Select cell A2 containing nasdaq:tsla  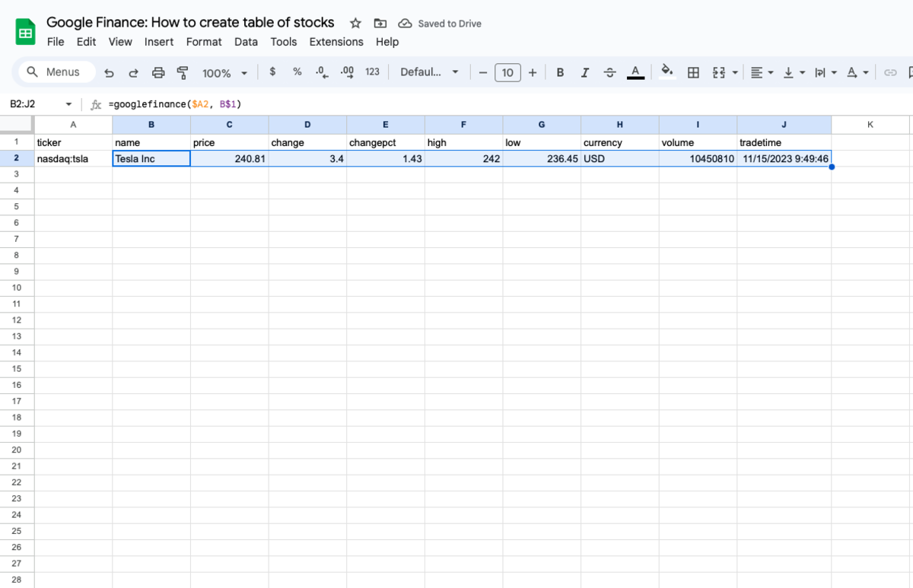pos(73,159)
